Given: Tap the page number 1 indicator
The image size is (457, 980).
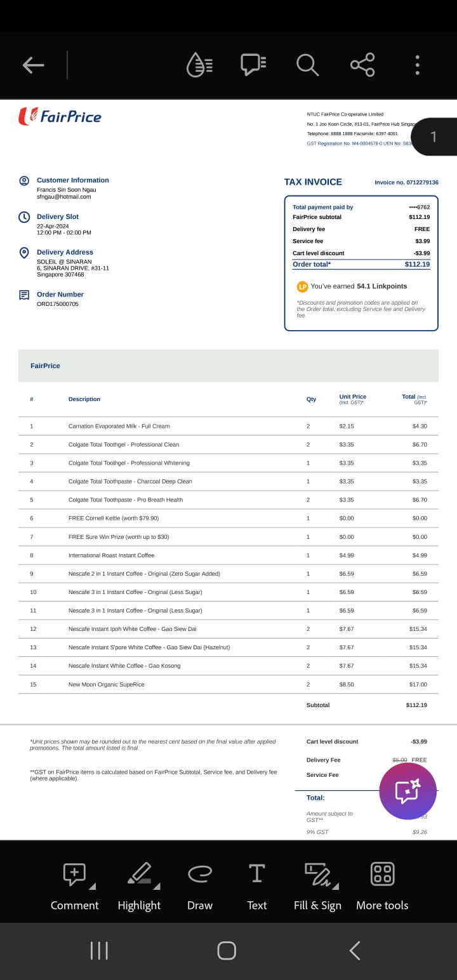Looking at the screenshot, I should [434, 136].
